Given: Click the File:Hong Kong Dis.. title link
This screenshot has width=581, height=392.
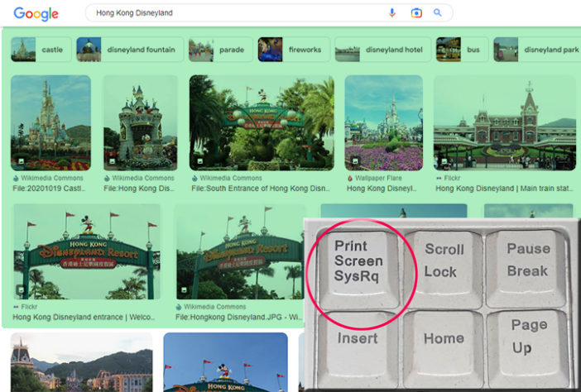Looking at the screenshot, I should point(139,189).
